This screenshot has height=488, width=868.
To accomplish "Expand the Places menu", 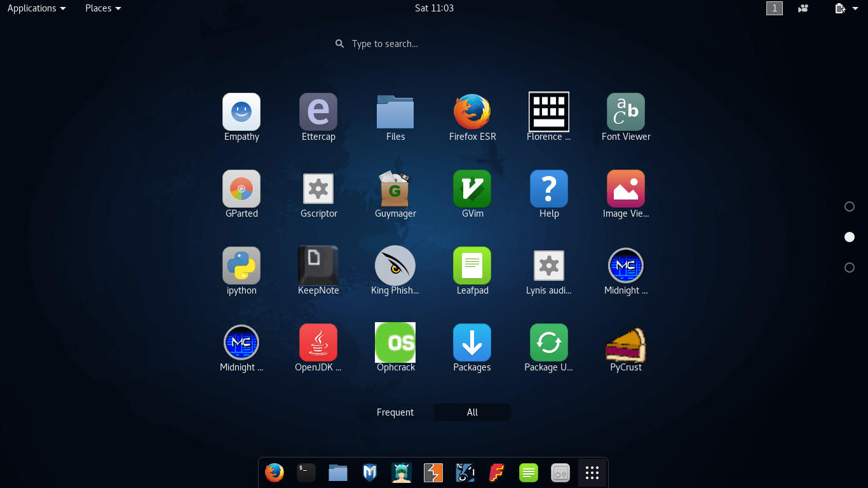I will 103,8.
